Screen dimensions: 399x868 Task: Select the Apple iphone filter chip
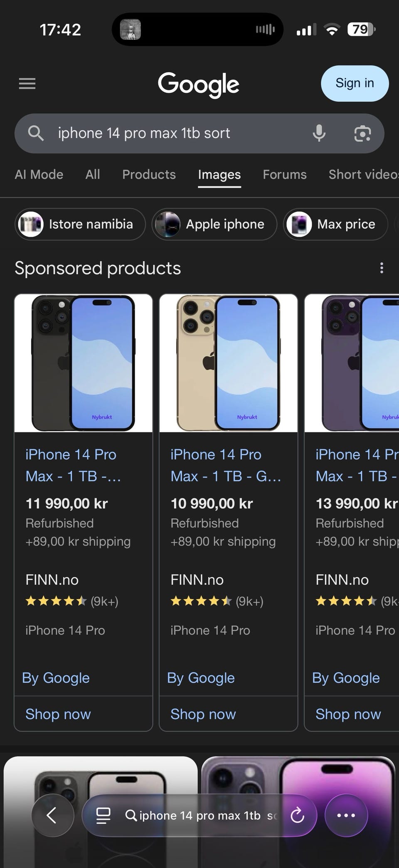(214, 224)
